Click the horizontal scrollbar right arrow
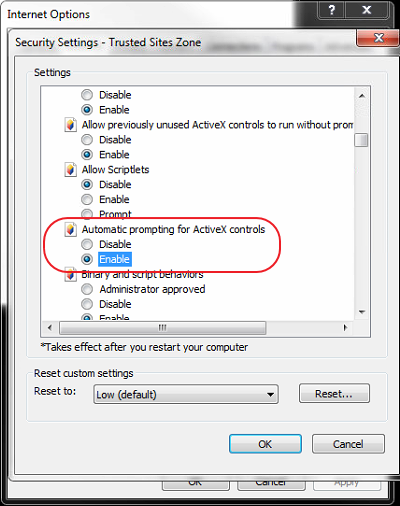 coord(345,328)
